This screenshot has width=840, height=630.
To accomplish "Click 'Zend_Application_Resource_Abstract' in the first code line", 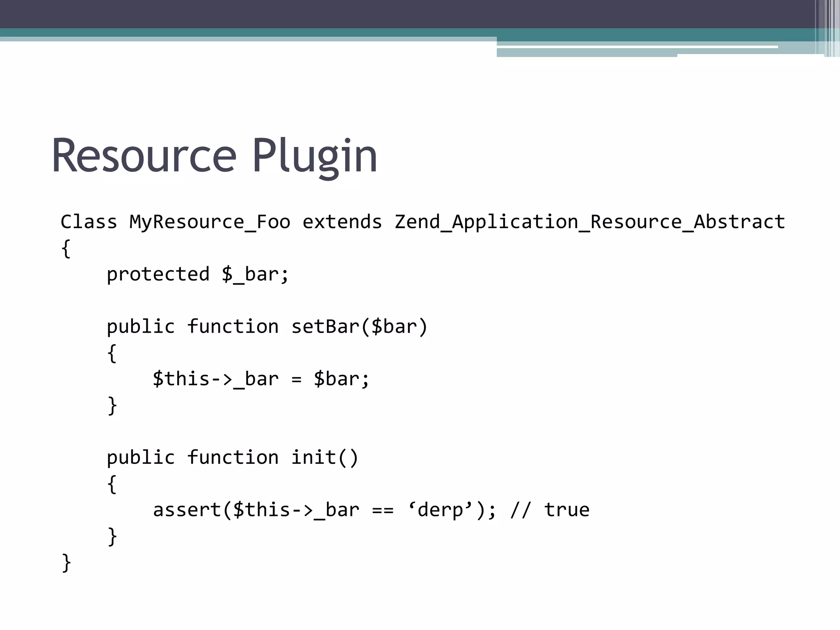I will click(589, 222).
